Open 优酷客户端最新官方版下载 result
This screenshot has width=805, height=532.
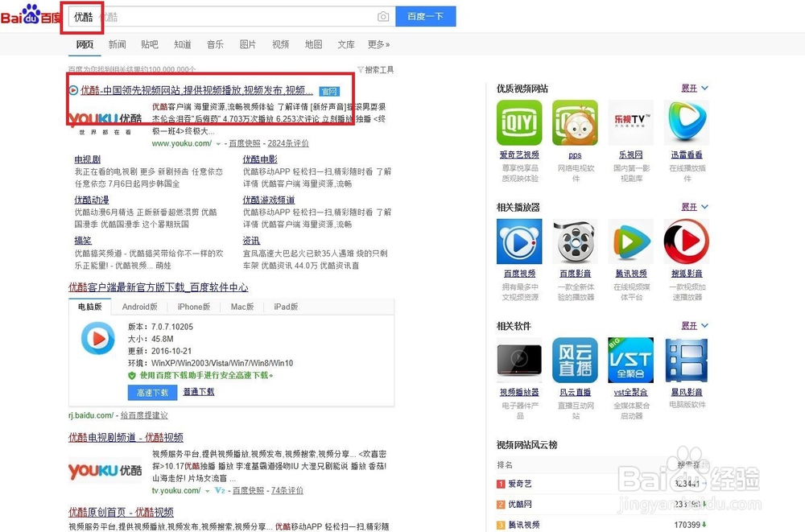(x=158, y=287)
